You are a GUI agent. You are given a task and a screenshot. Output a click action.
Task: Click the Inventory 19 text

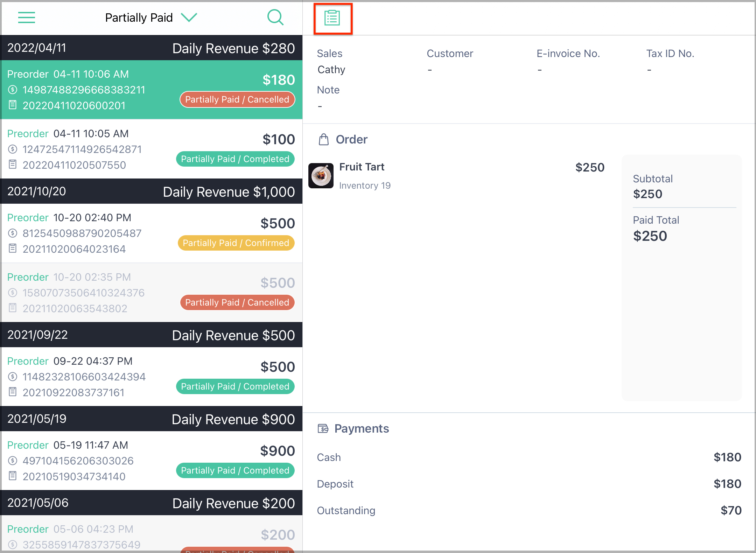pyautogui.click(x=365, y=185)
